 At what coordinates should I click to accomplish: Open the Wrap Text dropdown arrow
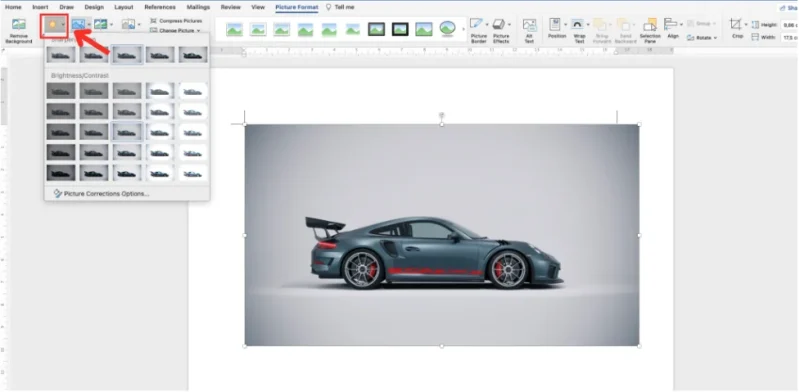[588, 24]
